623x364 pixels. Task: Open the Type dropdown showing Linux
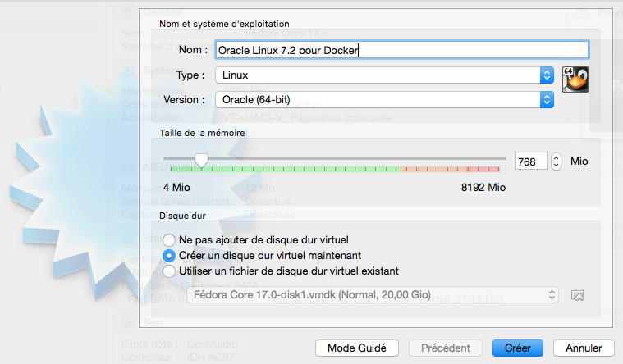(384, 75)
